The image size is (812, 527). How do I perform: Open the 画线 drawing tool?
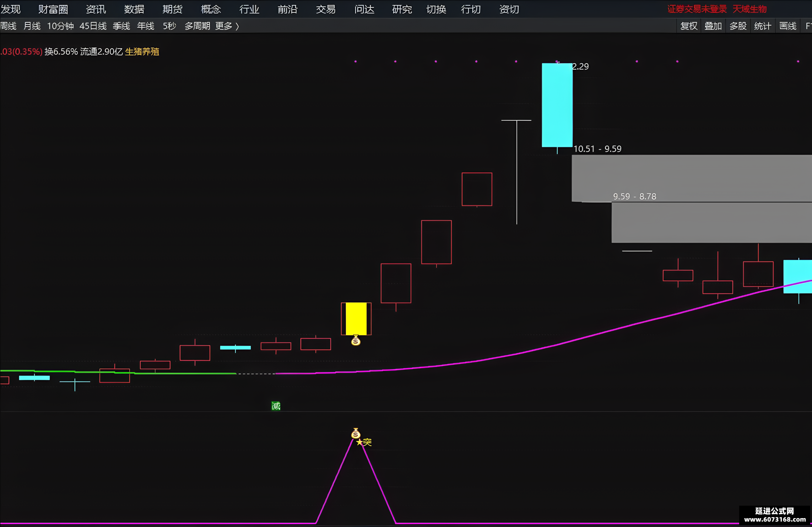[787, 26]
